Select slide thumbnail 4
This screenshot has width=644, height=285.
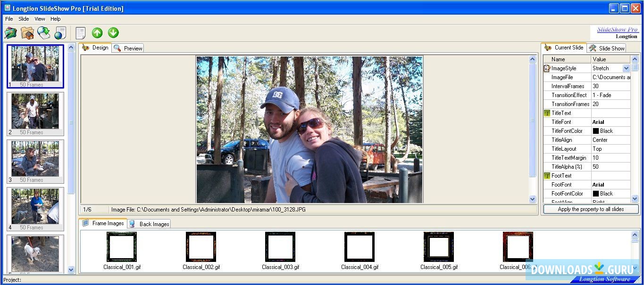[35, 209]
